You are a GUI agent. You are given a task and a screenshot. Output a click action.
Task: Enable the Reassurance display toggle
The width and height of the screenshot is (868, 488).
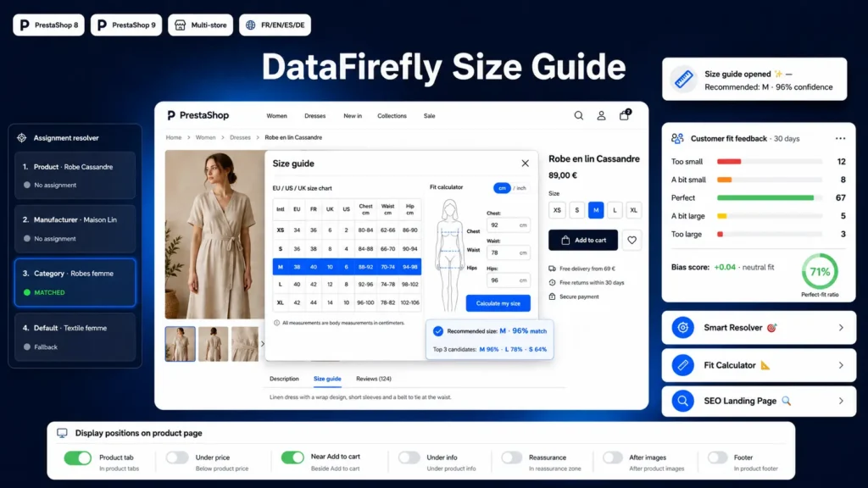click(x=511, y=457)
